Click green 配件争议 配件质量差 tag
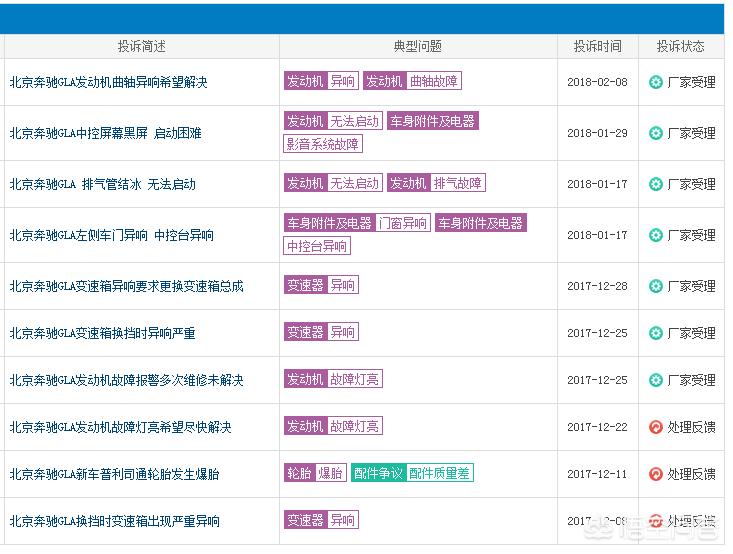The height and width of the screenshot is (554, 733). click(x=412, y=473)
